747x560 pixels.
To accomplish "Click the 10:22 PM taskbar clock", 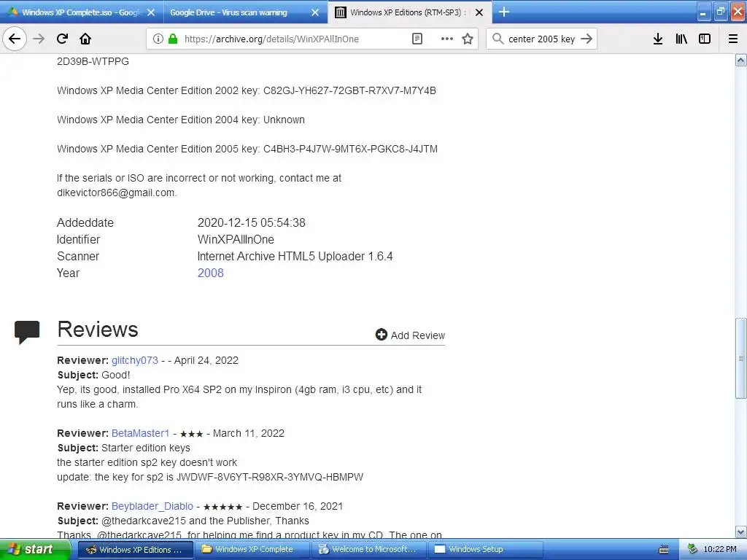I will pos(720,550).
